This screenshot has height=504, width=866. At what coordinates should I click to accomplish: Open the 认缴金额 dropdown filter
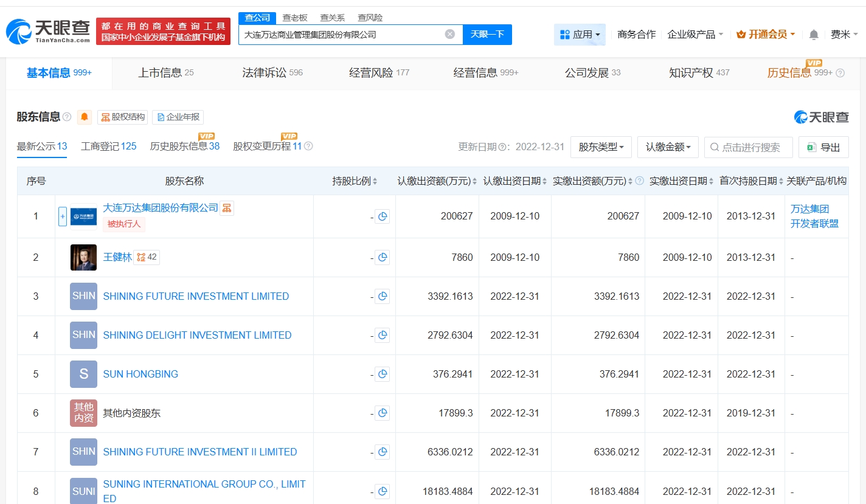(667, 147)
